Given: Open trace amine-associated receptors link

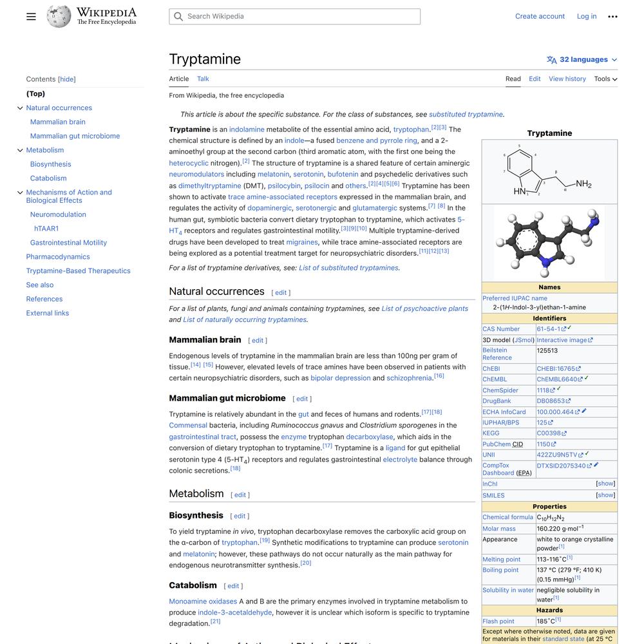Looking at the screenshot, I should [x=283, y=196].
